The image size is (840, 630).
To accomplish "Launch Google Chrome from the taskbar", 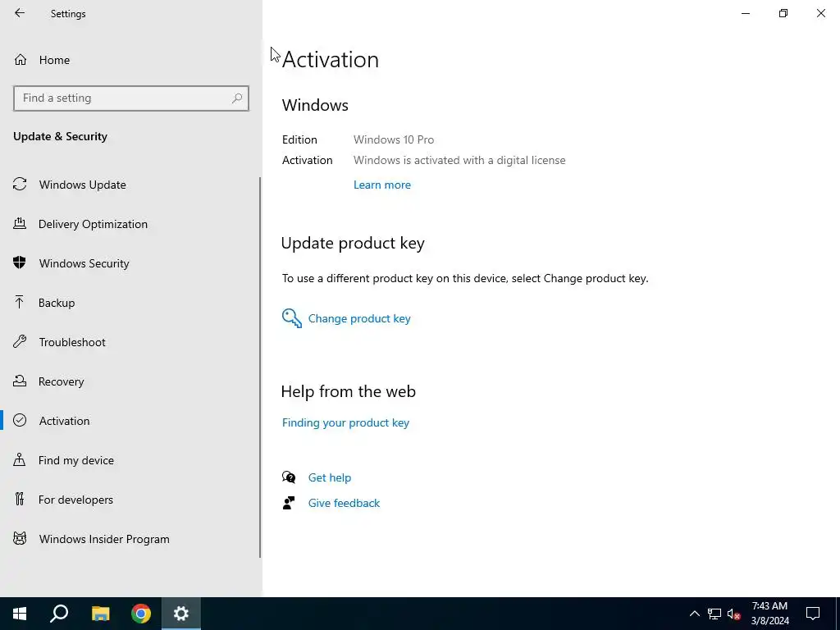I will click(141, 614).
